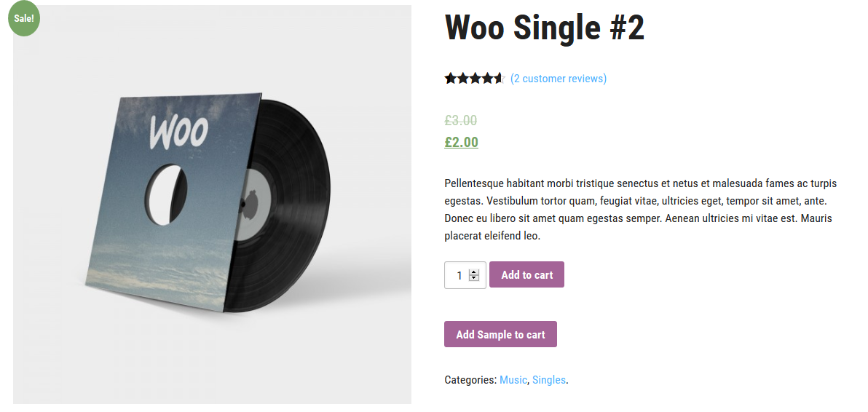The height and width of the screenshot is (412, 868).
Task: Increase quantity with the up arrow
Action: [x=474, y=272]
